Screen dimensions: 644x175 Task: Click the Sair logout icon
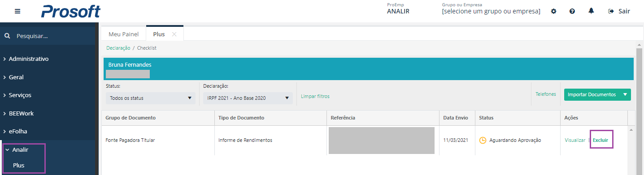(611, 11)
